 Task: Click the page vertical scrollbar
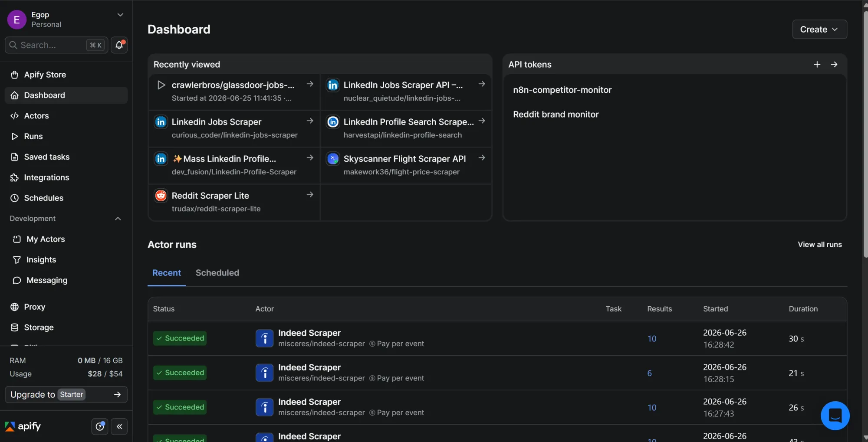pyautogui.click(x=865, y=134)
